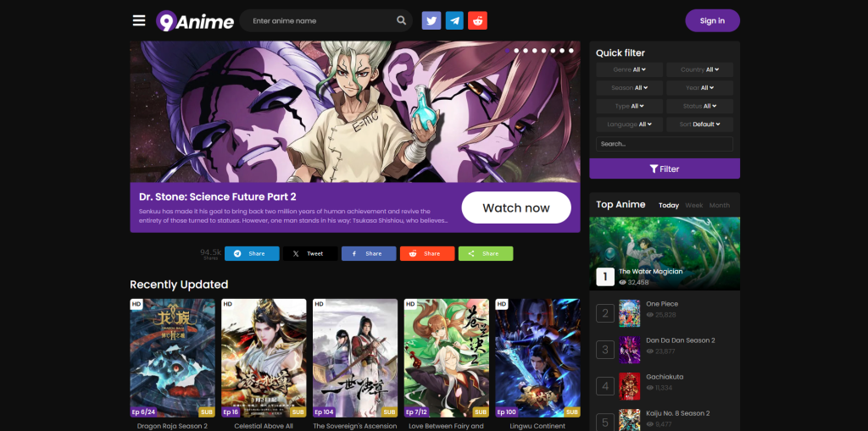Click the search magnifier icon
Screen dimensions: 868x431
coord(401,20)
